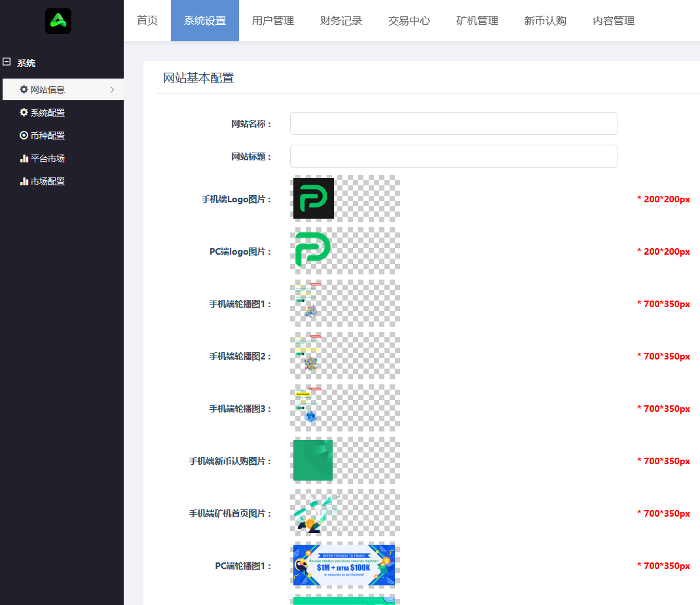
Task: Switch to the 用户管理 tab
Action: point(272,20)
